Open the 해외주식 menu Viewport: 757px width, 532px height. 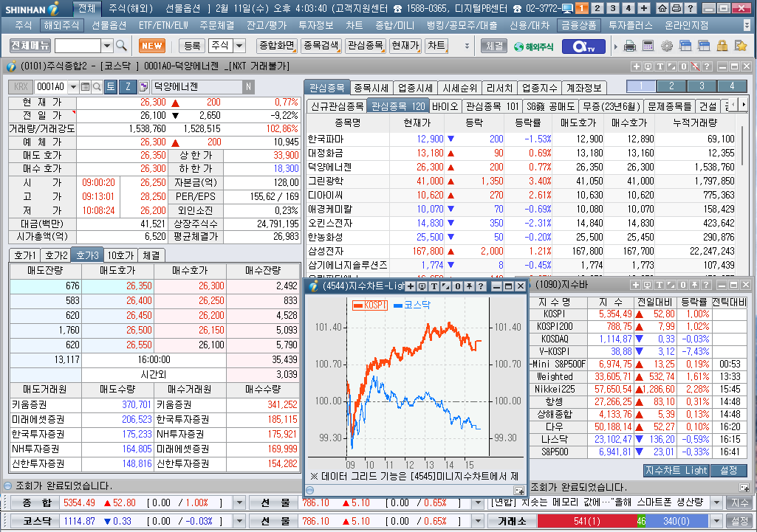(x=61, y=26)
